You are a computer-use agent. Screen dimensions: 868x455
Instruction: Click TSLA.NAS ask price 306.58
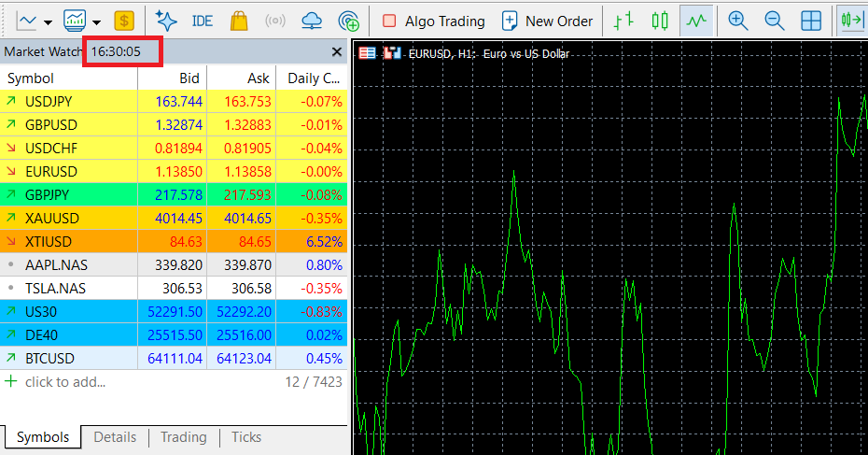click(x=251, y=288)
